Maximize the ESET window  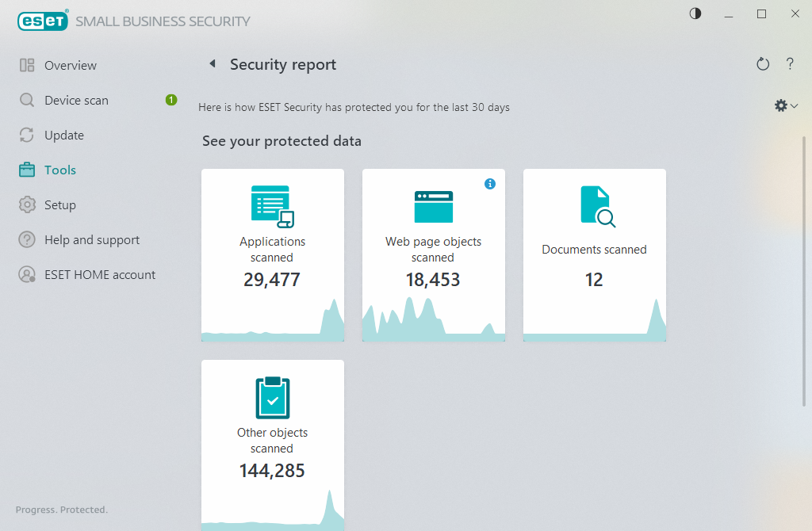click(762, 14)
